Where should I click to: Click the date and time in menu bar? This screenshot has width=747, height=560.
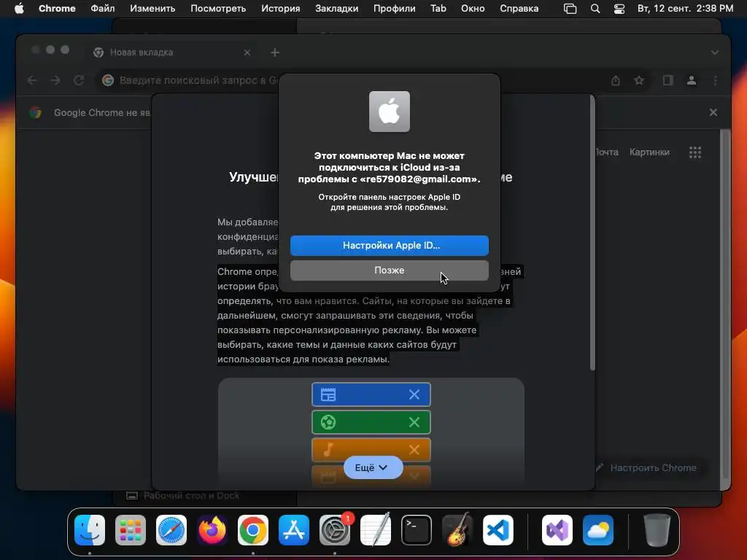(685, 8)
